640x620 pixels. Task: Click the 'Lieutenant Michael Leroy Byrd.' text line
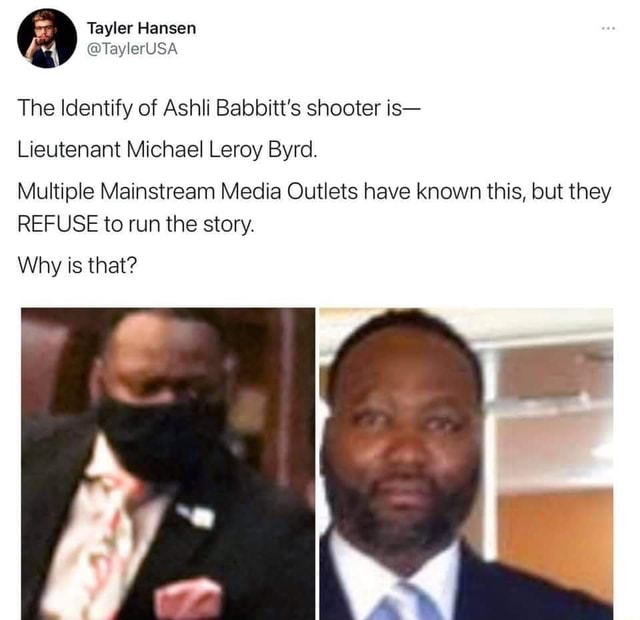point(167,149)
